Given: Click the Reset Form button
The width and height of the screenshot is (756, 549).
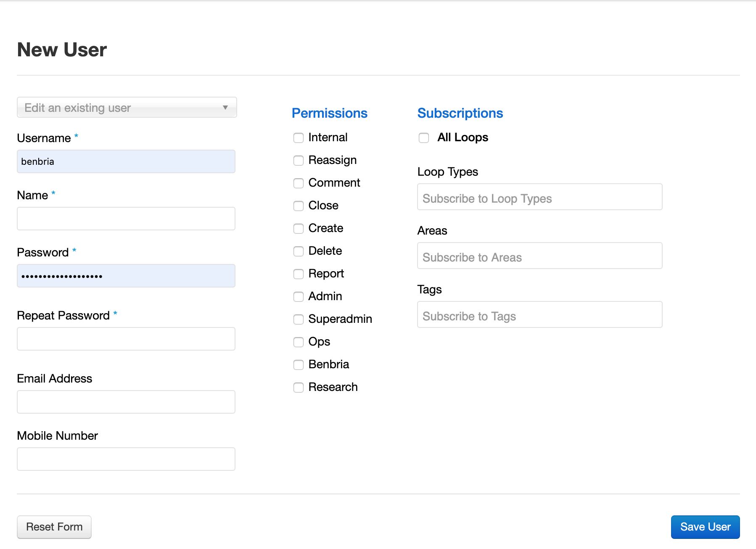Looking at the screenshot, I should pyautogui.click(x=54, y=527).
